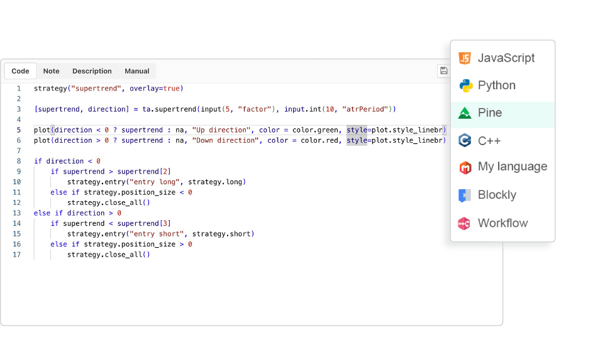Switch to the Code tab

[x=20, y=71]
